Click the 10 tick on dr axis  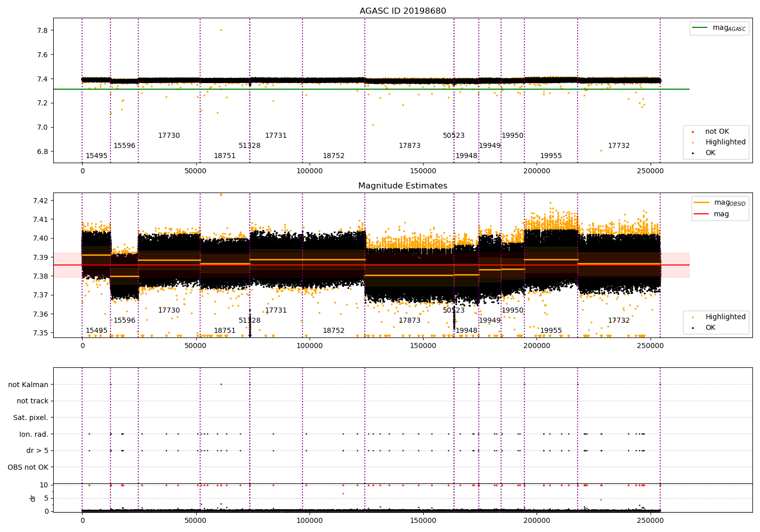(44, 485)
